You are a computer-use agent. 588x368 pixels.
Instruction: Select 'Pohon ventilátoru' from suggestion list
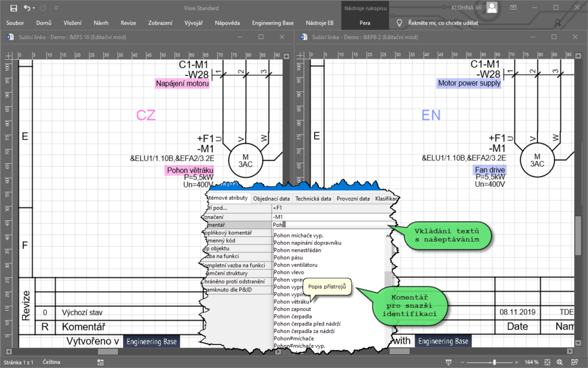pos(296,264)
